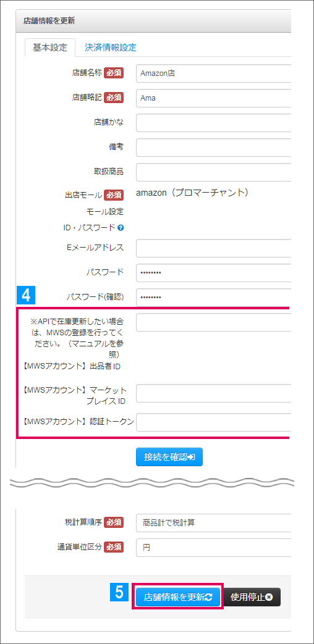Click the パスワード(確認) input field
The width and height of the screenshot is (314, 644).
pyautogui.click(x=213, y=298)
